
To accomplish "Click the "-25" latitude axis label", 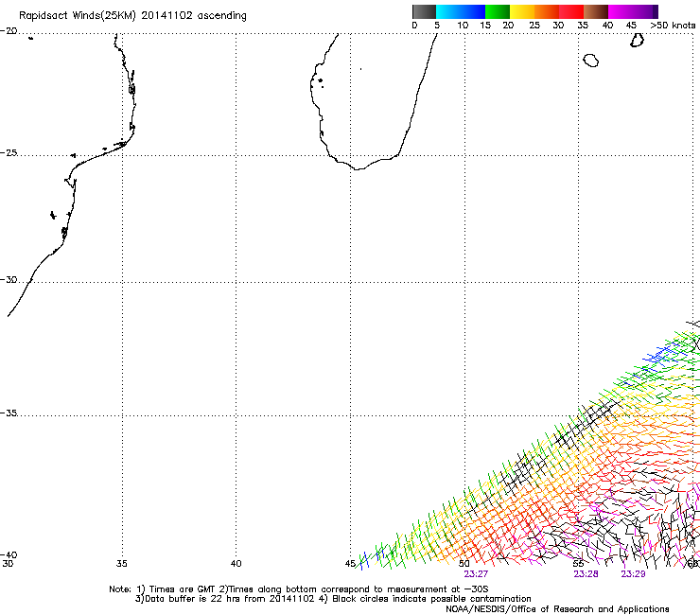I will [x=9, y=152].
